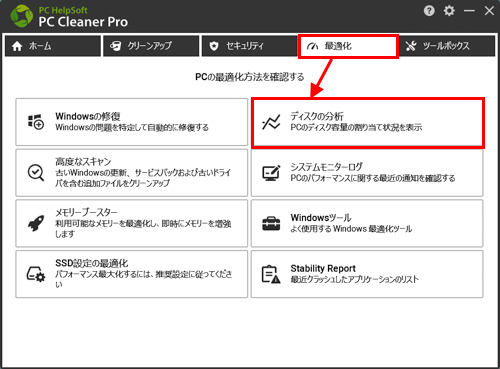Click the security shield icon
The image size is (500, 369).
click(214, 46)
